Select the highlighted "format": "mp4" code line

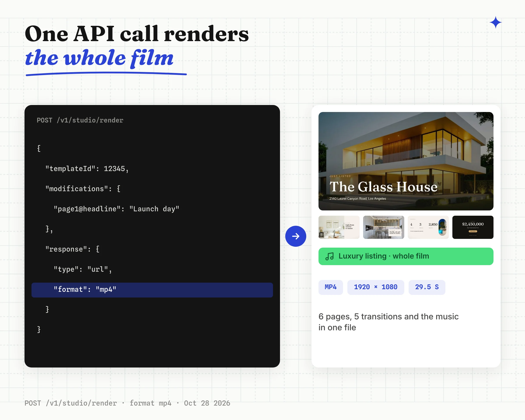click(x=152, y=290)
